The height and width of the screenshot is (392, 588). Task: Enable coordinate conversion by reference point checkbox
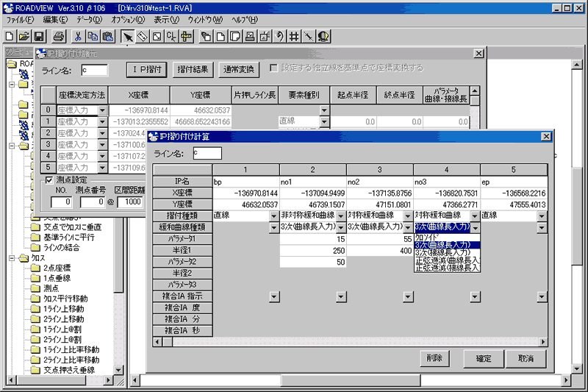click(x=273, y=68)
